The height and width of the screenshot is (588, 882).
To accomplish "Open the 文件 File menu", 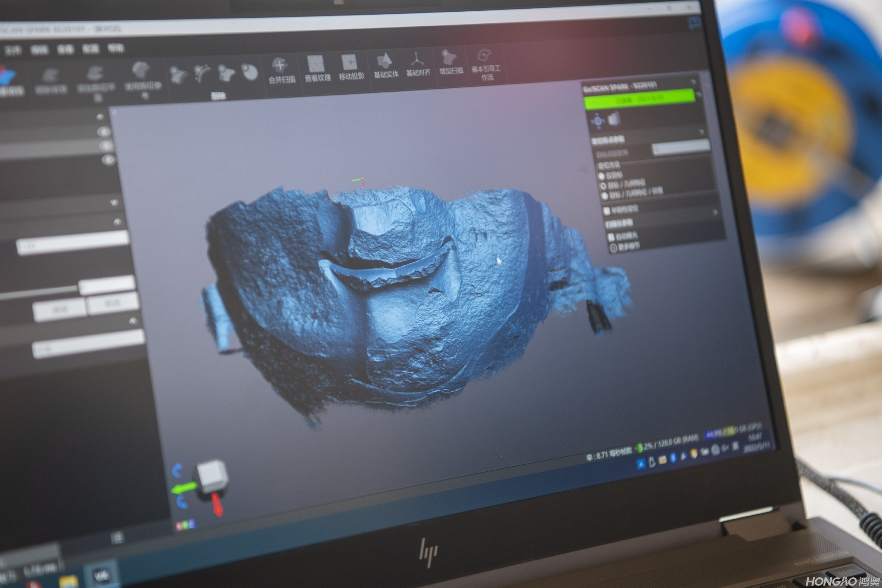I will point(12,51).
